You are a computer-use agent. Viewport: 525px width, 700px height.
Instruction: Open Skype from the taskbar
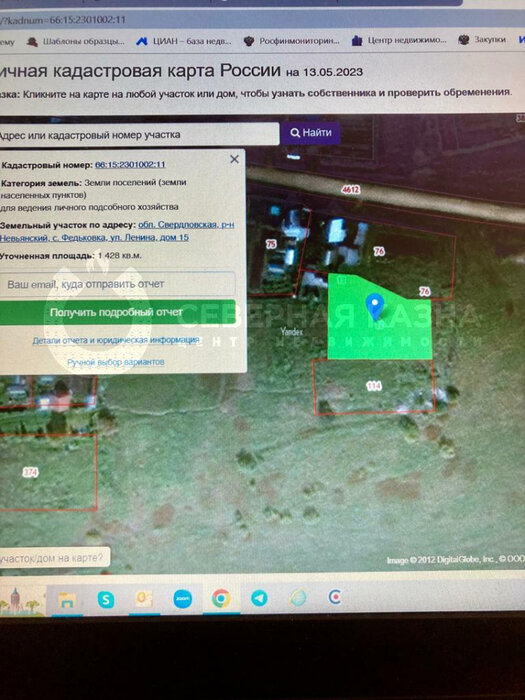point(105,599)
